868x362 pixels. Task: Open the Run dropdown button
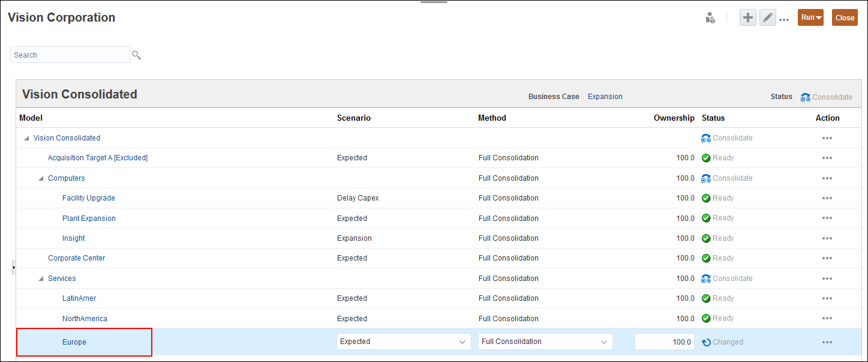tap(810, 17)
